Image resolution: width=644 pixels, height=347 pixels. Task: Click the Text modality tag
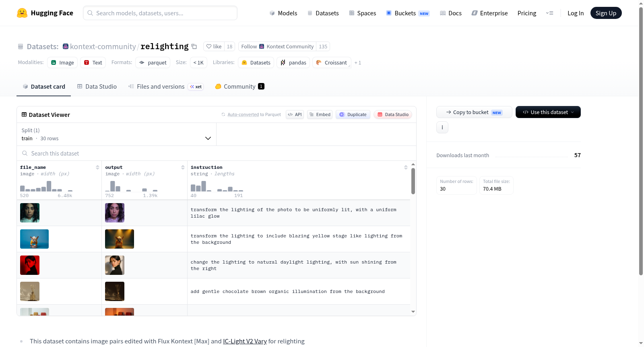[x=93, y=62]
